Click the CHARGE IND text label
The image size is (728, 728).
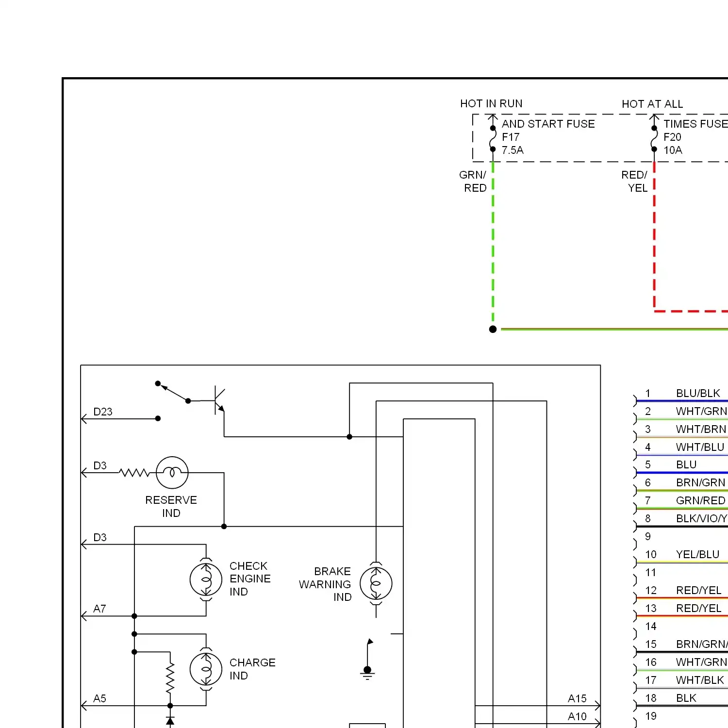coord(252,669)
